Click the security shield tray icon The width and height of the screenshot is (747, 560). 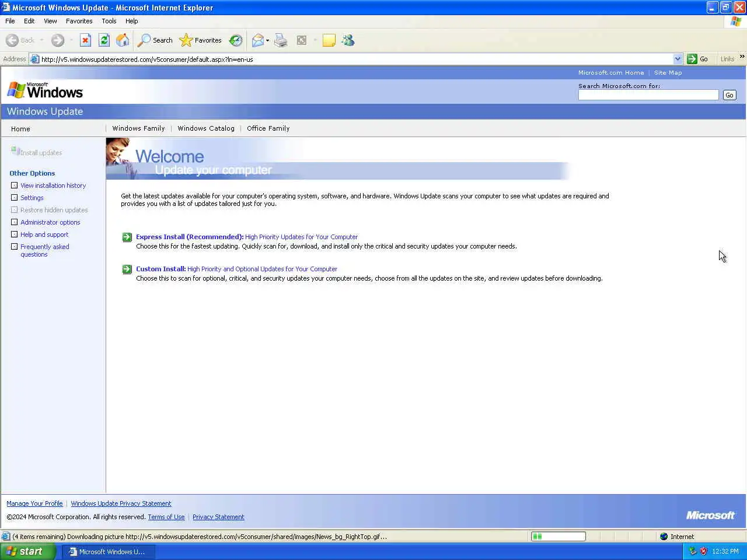703,551
